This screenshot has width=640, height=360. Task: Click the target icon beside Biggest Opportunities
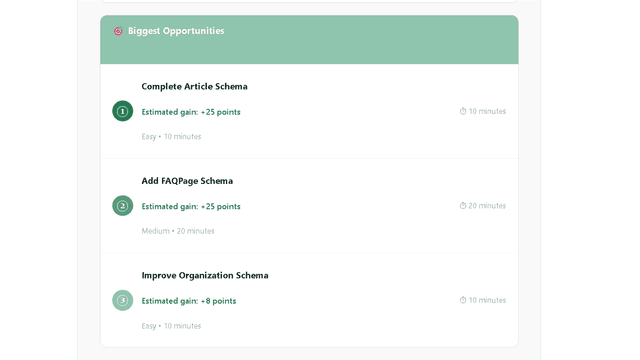[118, 31]
